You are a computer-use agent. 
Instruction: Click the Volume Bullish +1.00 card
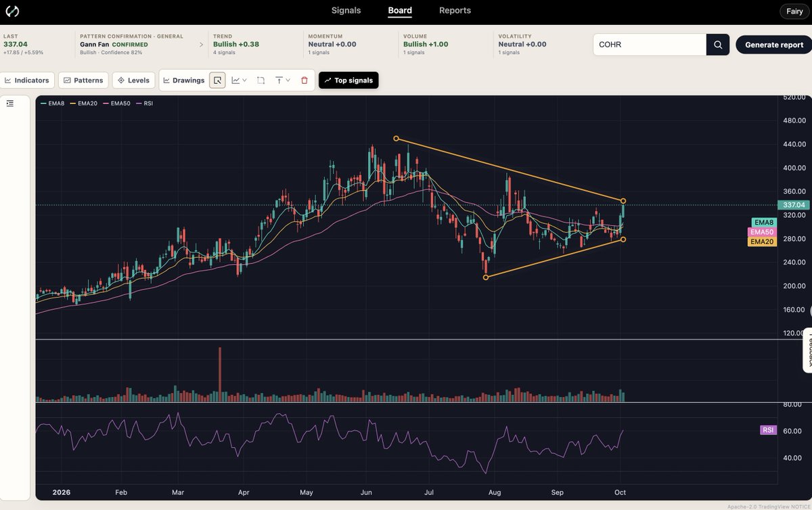tap(426, 44)
